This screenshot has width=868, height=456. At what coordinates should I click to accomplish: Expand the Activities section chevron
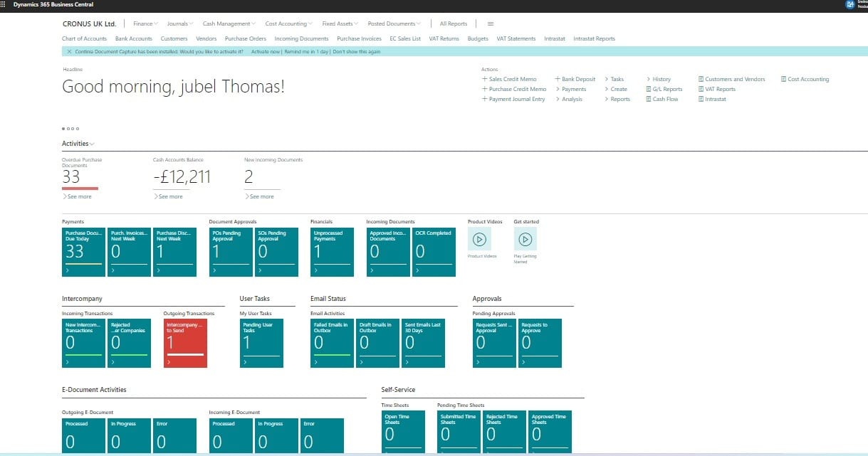(93, 144)
